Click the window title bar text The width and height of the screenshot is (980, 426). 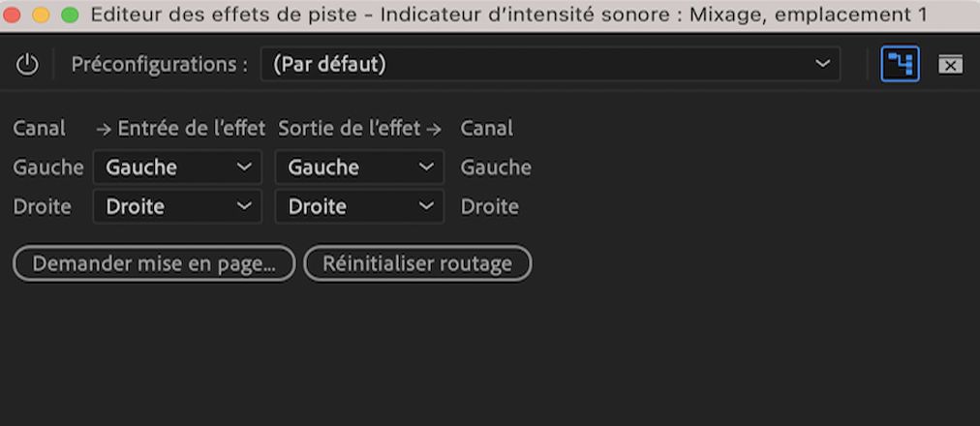[x=508, y=15]
